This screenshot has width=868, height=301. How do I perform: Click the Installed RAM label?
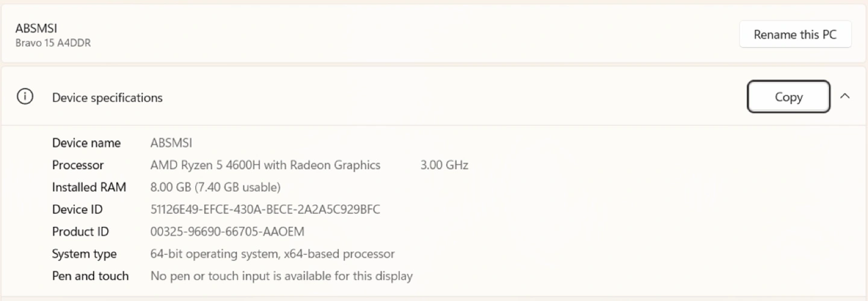click(x=89, y=187)
